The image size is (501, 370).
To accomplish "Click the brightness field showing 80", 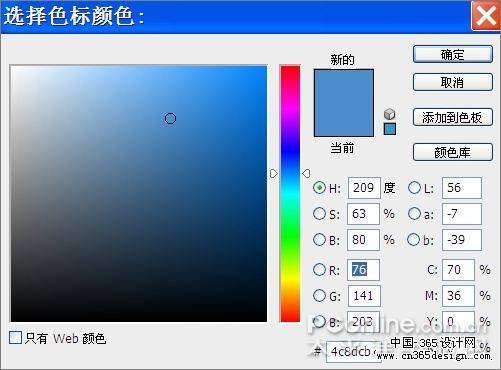I will [x=363, y=240].
